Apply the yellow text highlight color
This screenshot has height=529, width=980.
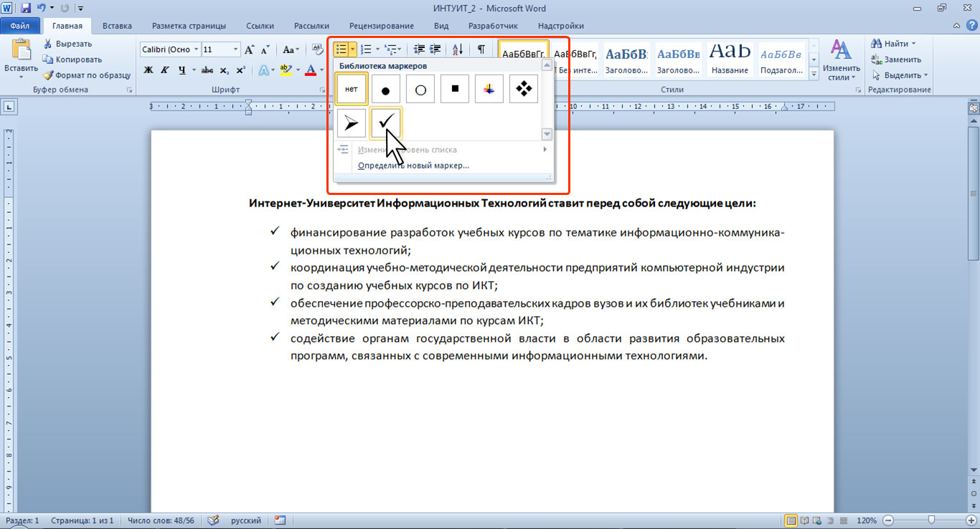click(286, 70)
